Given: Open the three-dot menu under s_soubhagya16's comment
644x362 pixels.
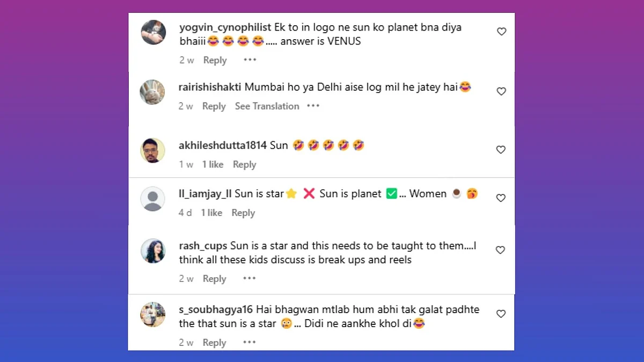Looking at the screenshot, I should [x=250, y=342].
